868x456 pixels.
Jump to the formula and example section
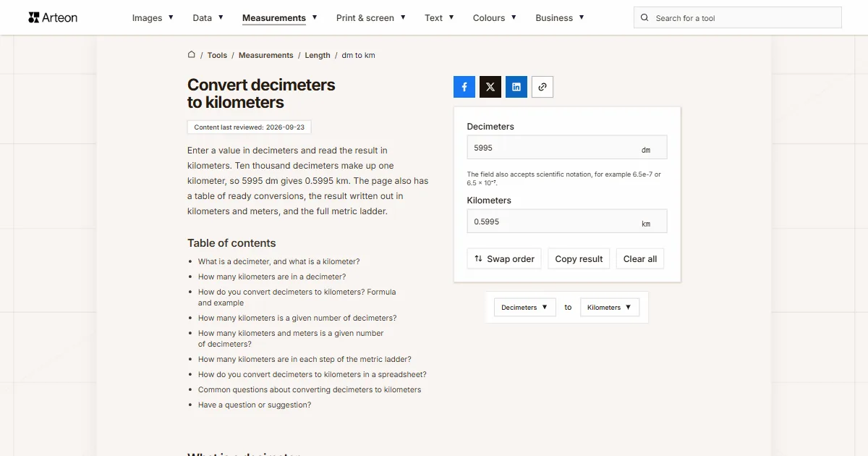[297, 297]
